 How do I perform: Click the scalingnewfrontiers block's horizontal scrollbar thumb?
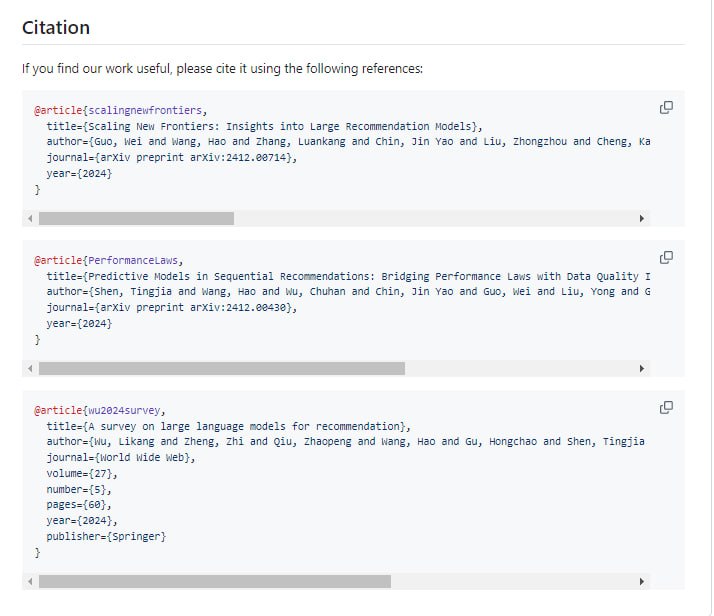tap(136, 218)
